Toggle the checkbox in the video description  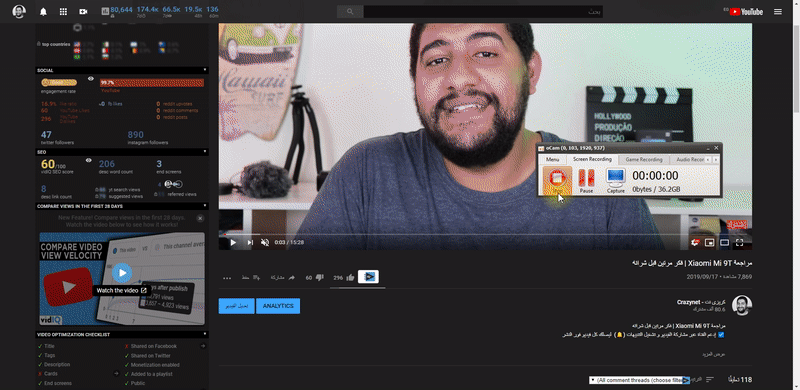coord(721,335)
